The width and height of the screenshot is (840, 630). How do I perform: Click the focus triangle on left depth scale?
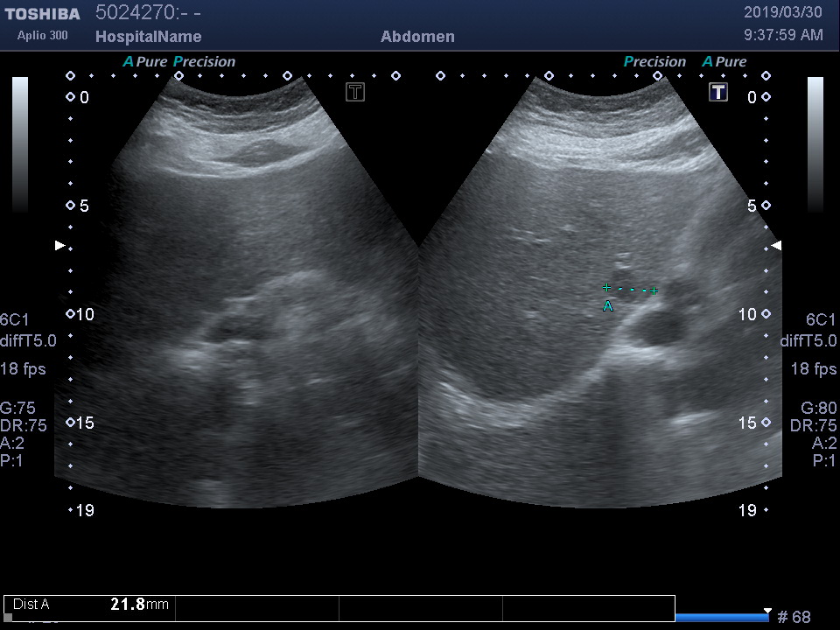click(x=59, y=246)
